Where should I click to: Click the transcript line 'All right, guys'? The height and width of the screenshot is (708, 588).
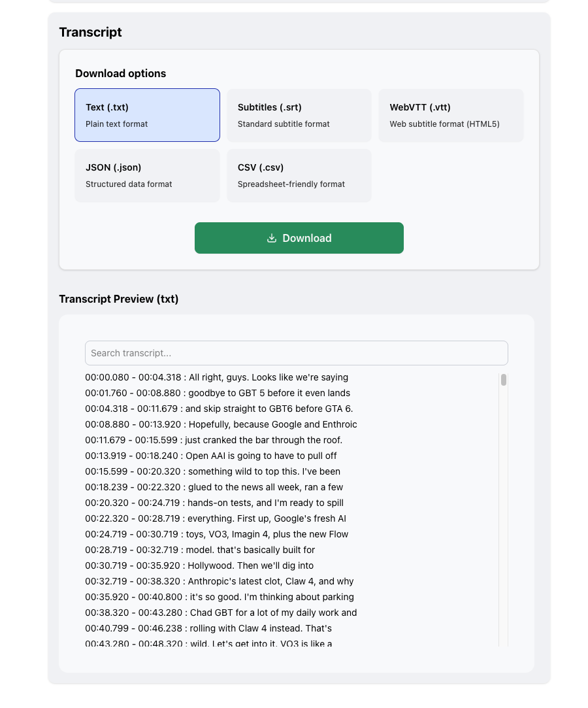coord(217,377)
